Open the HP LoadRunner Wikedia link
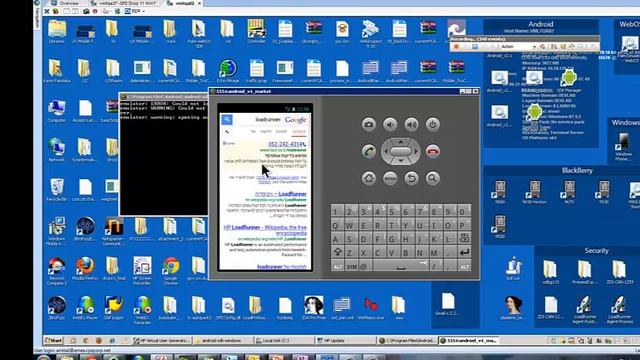The image size is (640, 360). pos(266,230)
